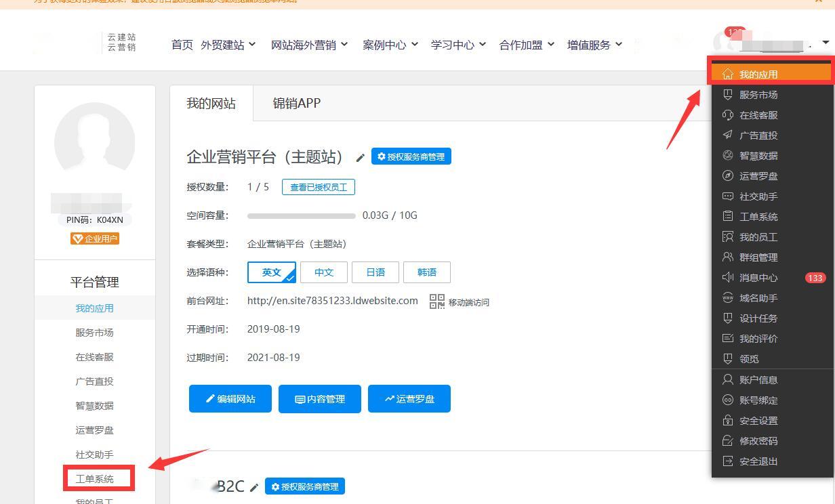This screenshot has width=835, height=504.
Task: Switch to the 锦销APP tab
Action: pyautogui.click(x=297, y=104)
